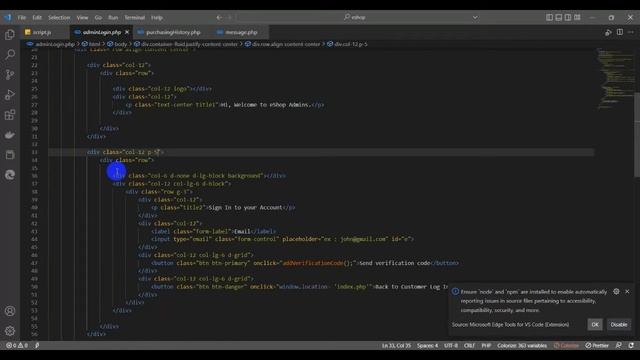The height and width of the screenshot is (360, 640).
Task: Toggle the secondary side bar layout icon
Action: pos(568,18)
